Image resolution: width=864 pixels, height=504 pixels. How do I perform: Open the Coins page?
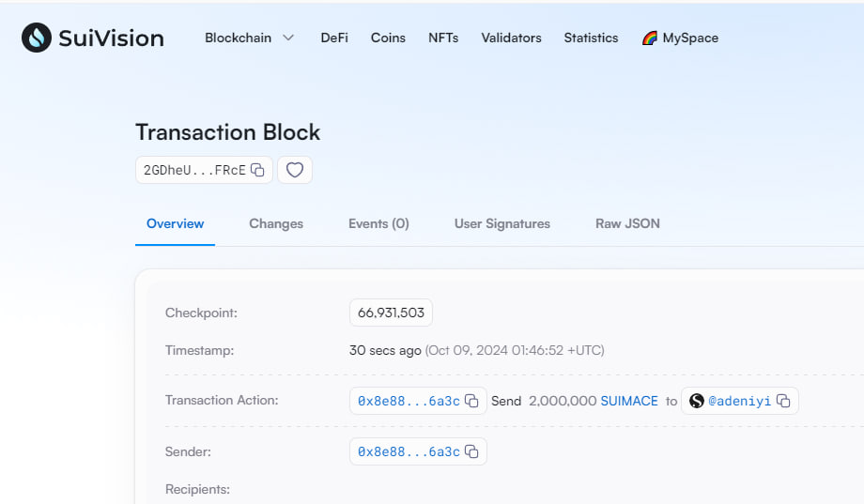388,38
